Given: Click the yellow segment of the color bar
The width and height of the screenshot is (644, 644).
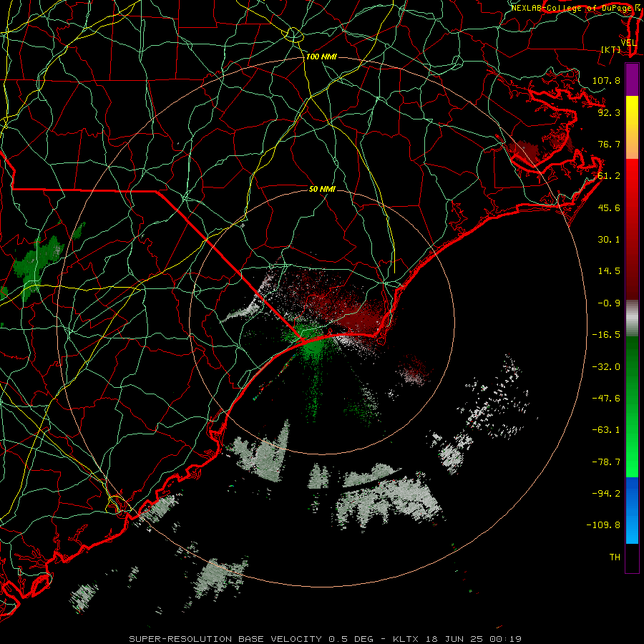Looking at the screenshot, I should point(632,127).
